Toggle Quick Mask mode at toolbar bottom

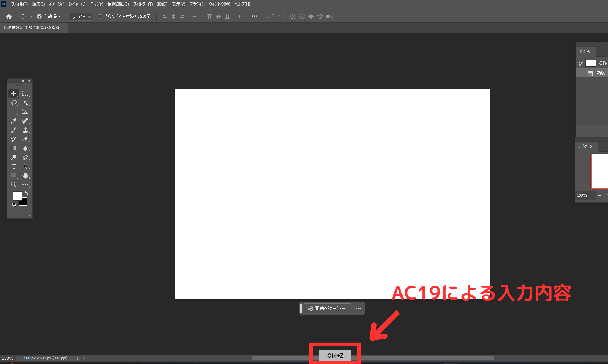pos(14,213)
